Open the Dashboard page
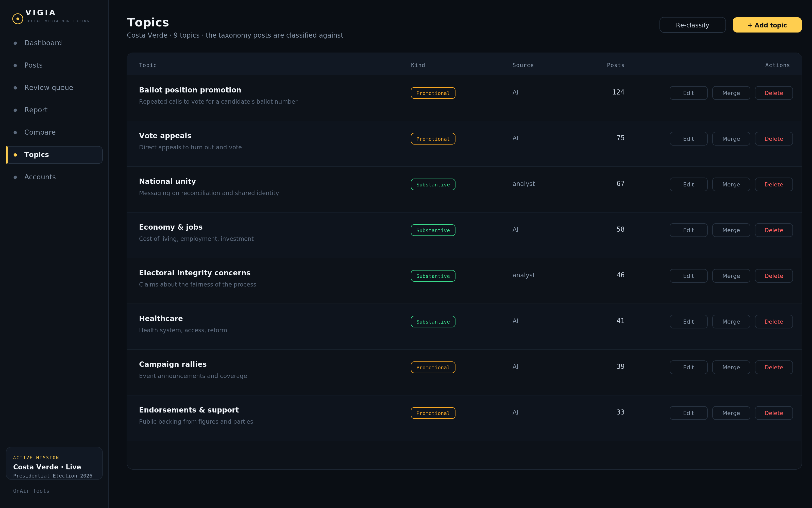 point(54,43)
